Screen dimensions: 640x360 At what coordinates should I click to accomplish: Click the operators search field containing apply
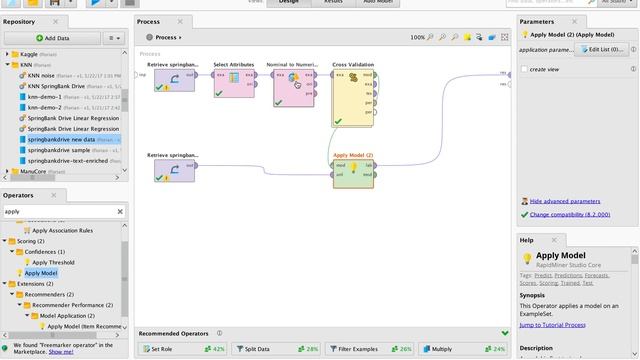point(59,211)
